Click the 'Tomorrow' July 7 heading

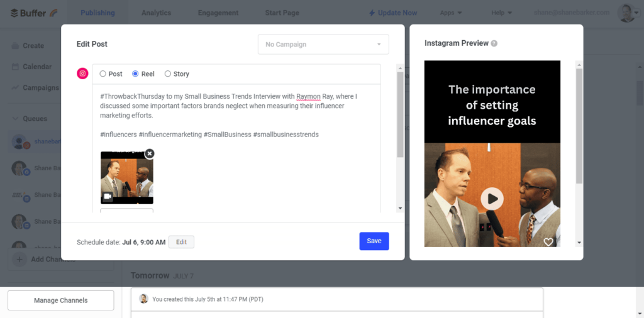162,276
